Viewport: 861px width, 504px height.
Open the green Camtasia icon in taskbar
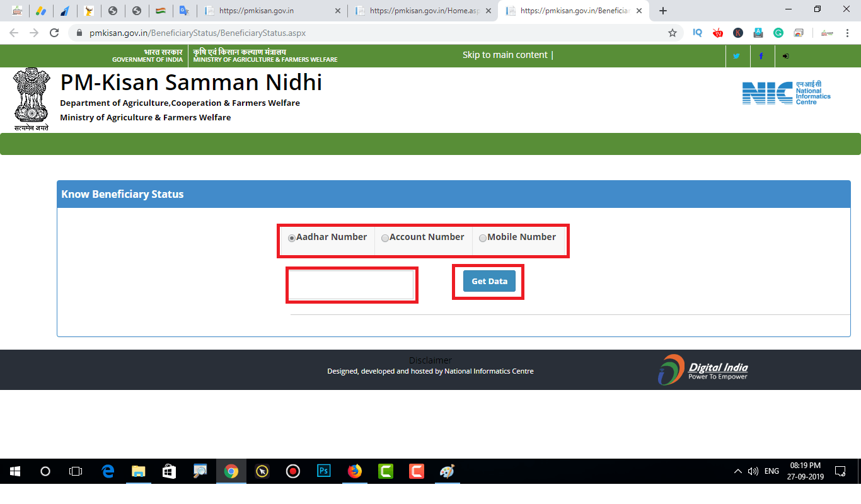[386, 471]
